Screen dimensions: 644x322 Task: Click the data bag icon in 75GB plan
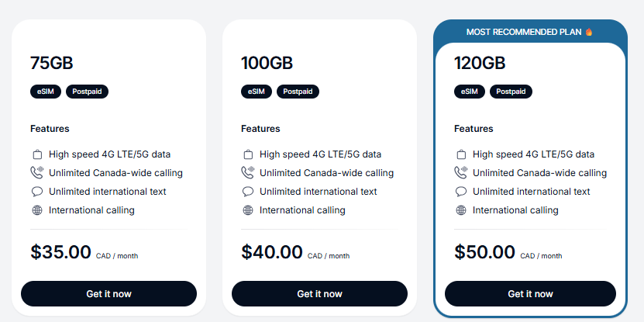click(x=37, y=154)
